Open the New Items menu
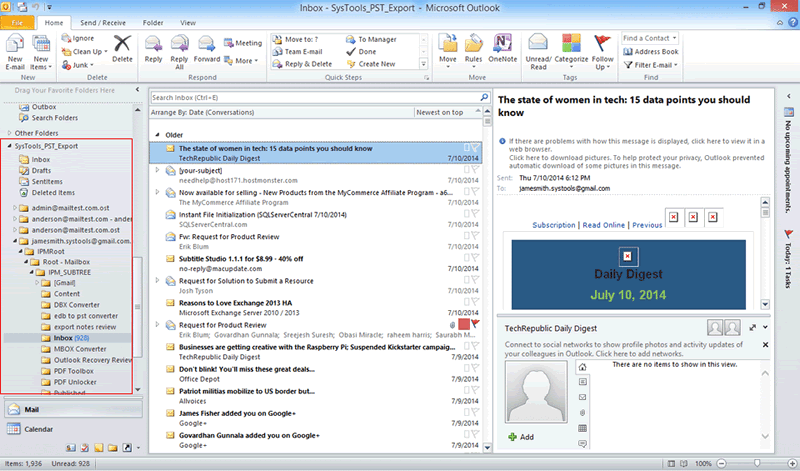The width and height of the screenshot is (800, 471). tap(41, 52)
